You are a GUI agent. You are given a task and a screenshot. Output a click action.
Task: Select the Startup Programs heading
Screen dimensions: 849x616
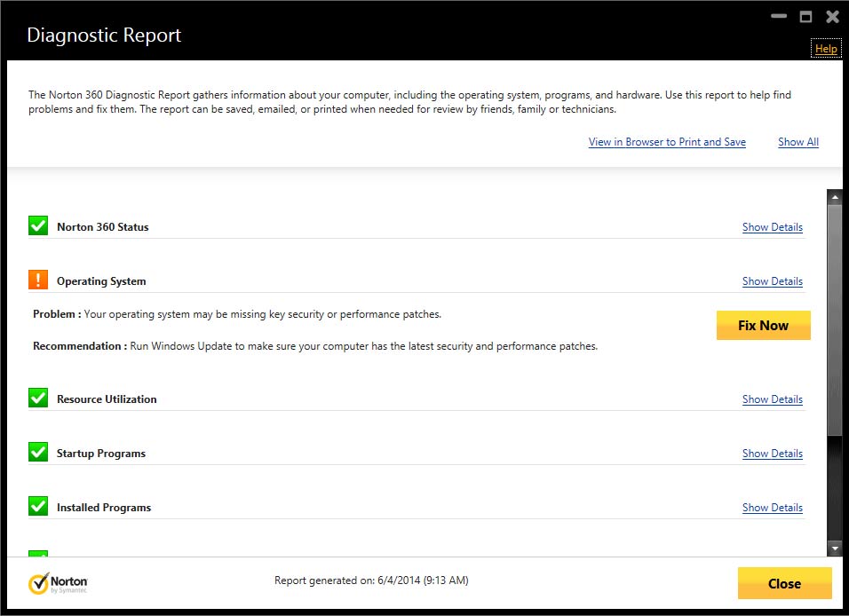click(x=101, y=454)
